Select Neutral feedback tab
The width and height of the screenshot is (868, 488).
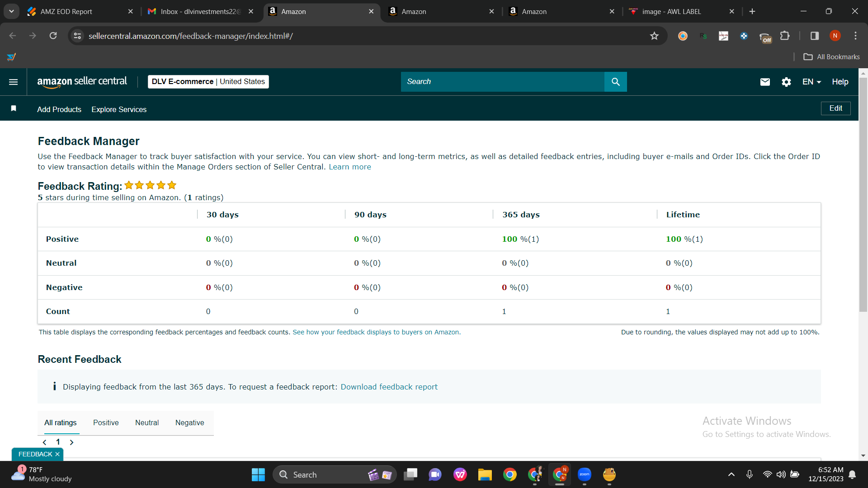147,423
